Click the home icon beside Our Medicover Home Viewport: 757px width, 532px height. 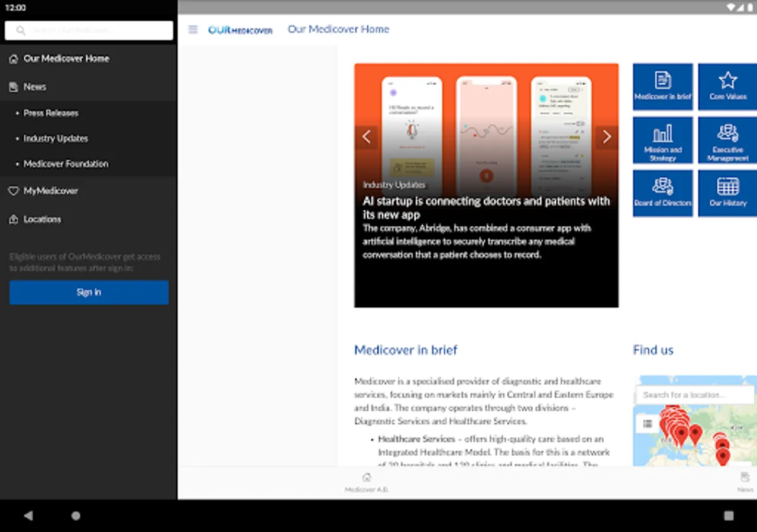(x=14, y=59)
